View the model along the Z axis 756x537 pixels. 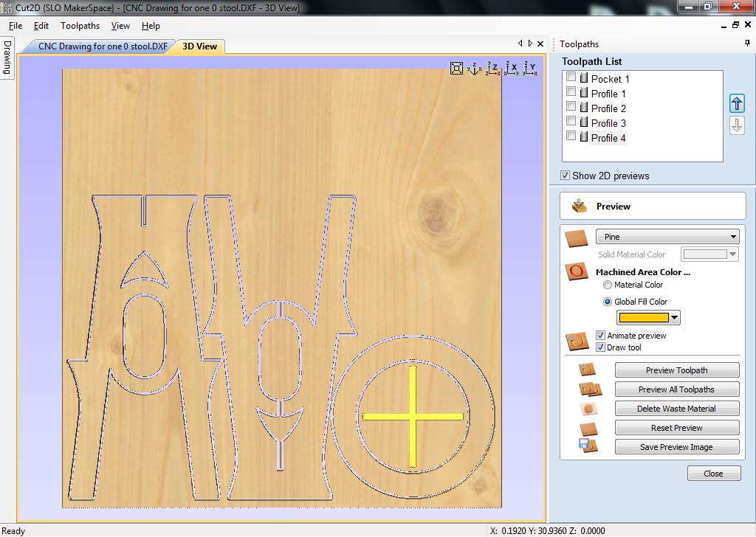492,68
